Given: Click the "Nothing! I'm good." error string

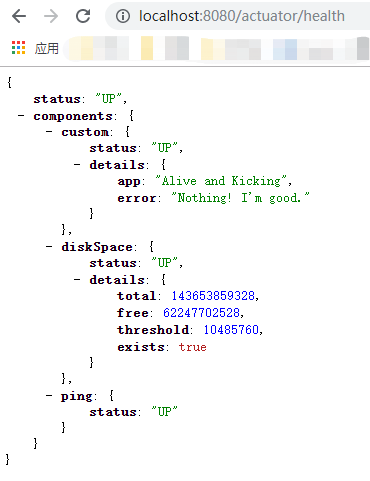Looking at the screenshot, I should [240, 198].
